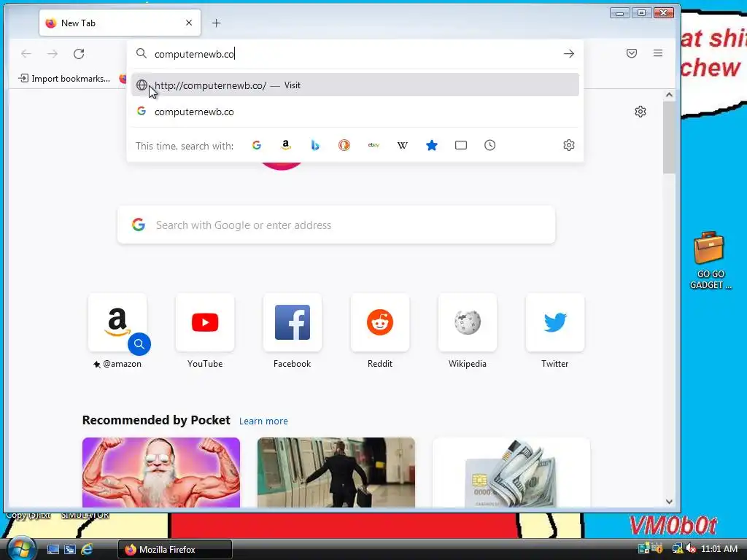Open the Save to Pocket icon
The image size is (747, 560).
632,53
